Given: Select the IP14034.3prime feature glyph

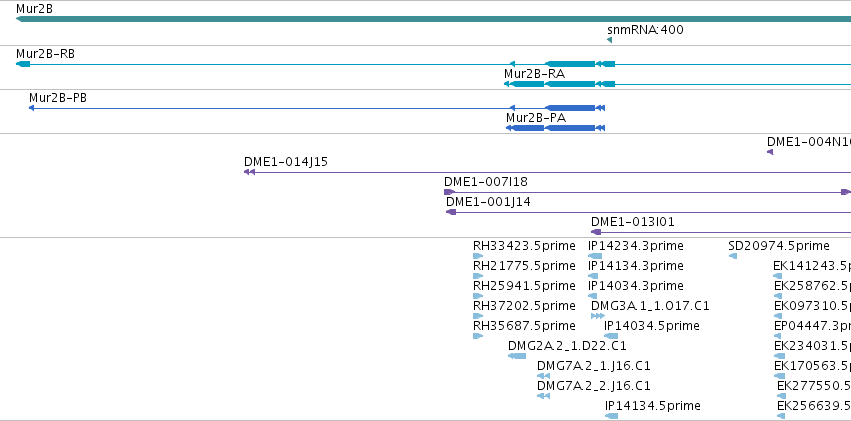Looking at the screenshot, I should pos(593,296).
